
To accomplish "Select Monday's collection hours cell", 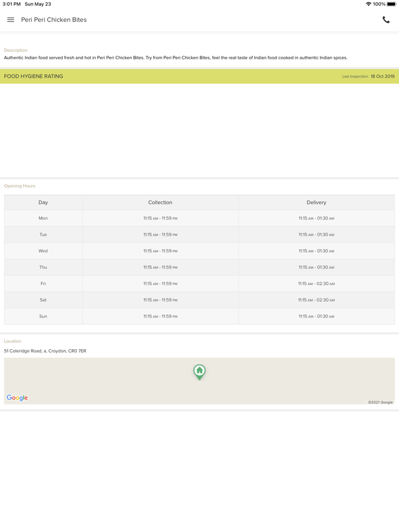I will click(160, 218).
